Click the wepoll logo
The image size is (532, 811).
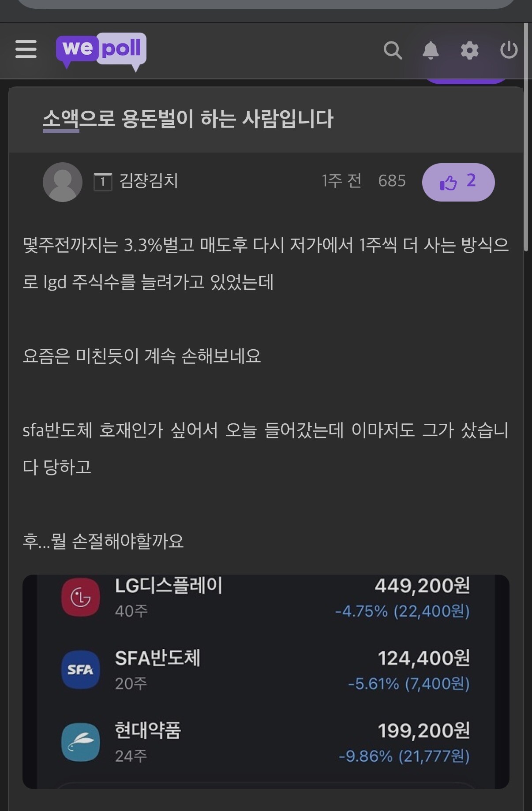pos(101,50)
